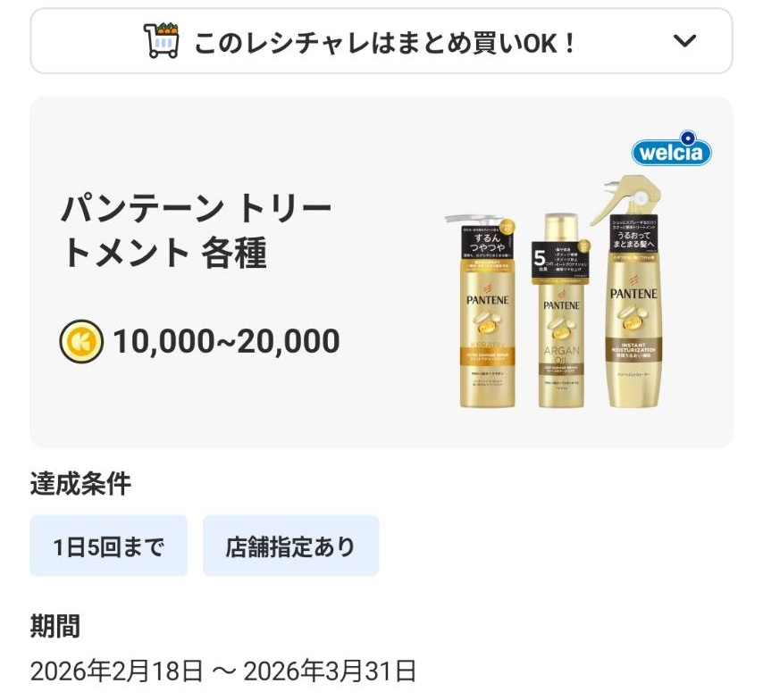The image size is (763, 700).
Task: Tap the 10,000~20,000 points amount
Action: 226,341
